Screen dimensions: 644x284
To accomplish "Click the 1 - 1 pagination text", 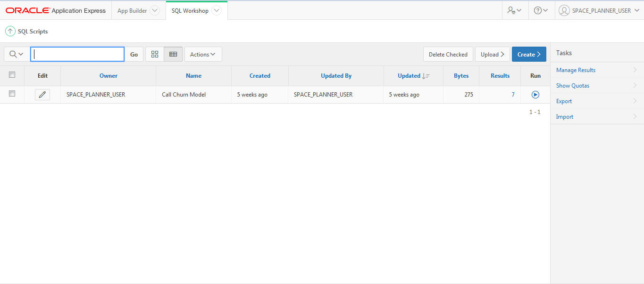I will click(x=535, y=112).
